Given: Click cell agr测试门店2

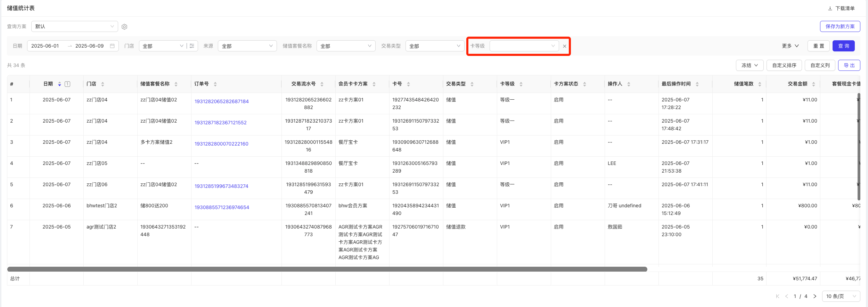Looking at the screenshot, I should point(101,227).
